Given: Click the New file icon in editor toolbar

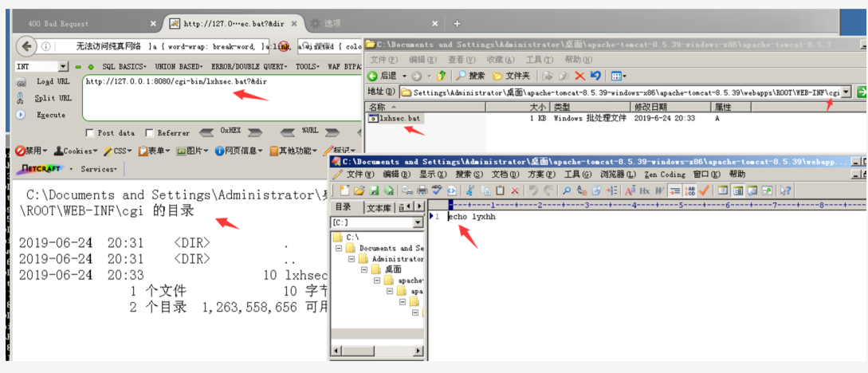Looking at the screenshot, I should [344, 190].
